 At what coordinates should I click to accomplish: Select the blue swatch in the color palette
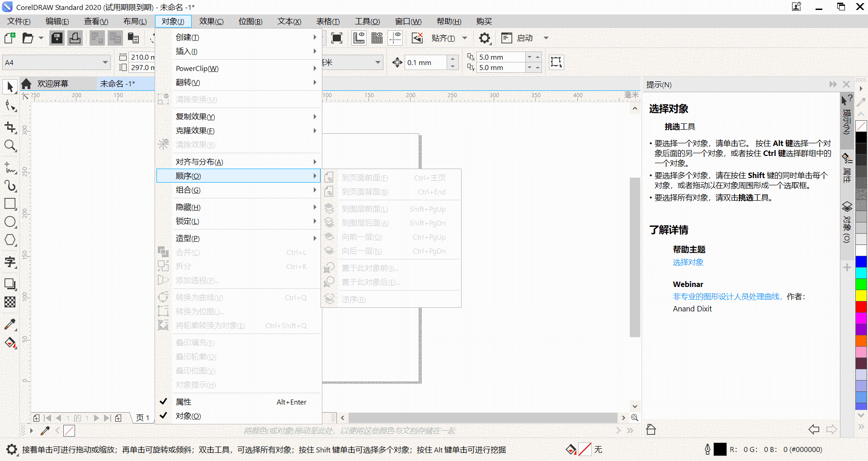tap(861, 261)
